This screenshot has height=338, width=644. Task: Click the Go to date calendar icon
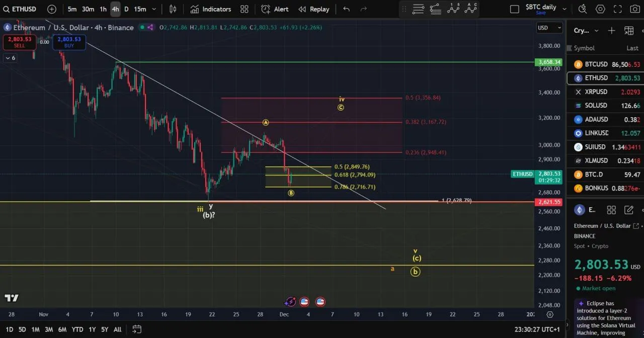[x=137, y=329]
